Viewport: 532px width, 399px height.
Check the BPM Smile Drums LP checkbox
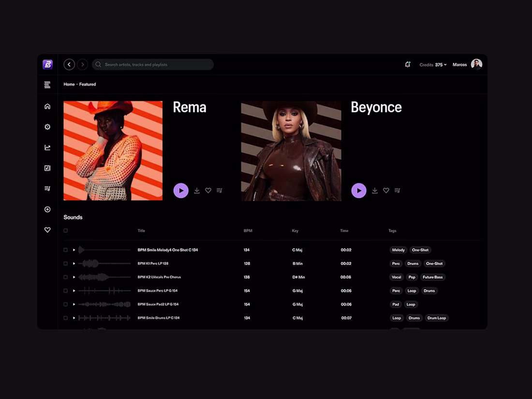tap(65, 318)
